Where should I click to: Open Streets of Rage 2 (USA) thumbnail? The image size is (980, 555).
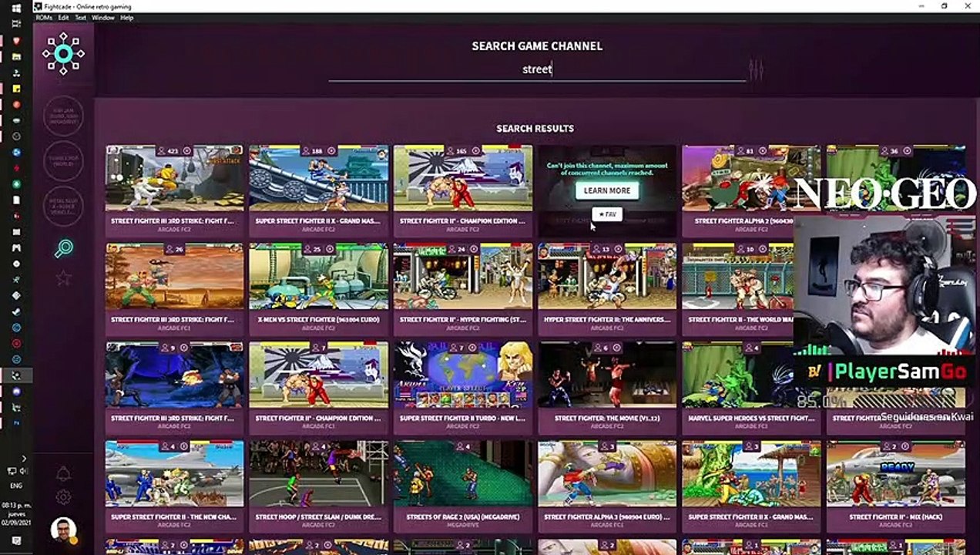click(463, 474)
